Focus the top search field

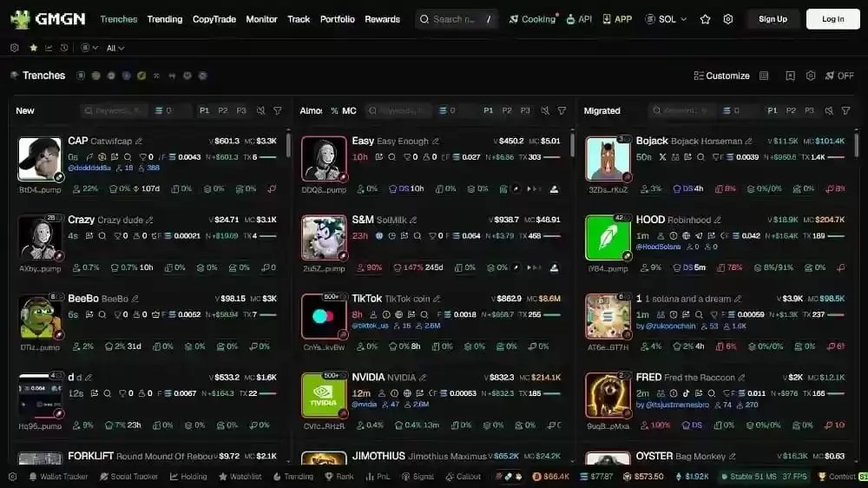point(457,19)
